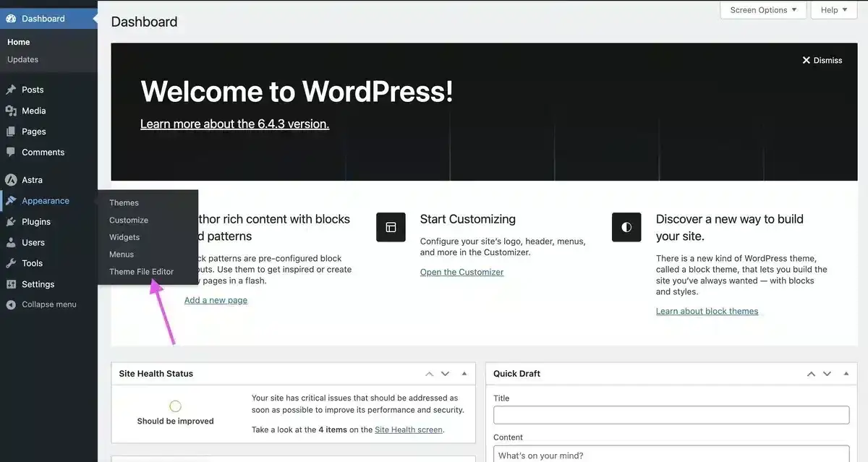Follow Learn more about 6.4.3 version link
This screenshot has width=868, height=462.
tap(234, 124)
